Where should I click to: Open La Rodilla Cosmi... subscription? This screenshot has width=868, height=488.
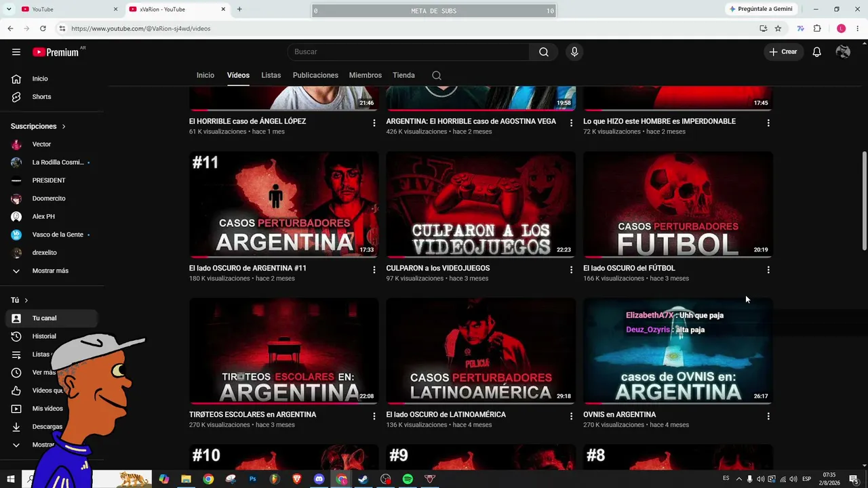52,163
